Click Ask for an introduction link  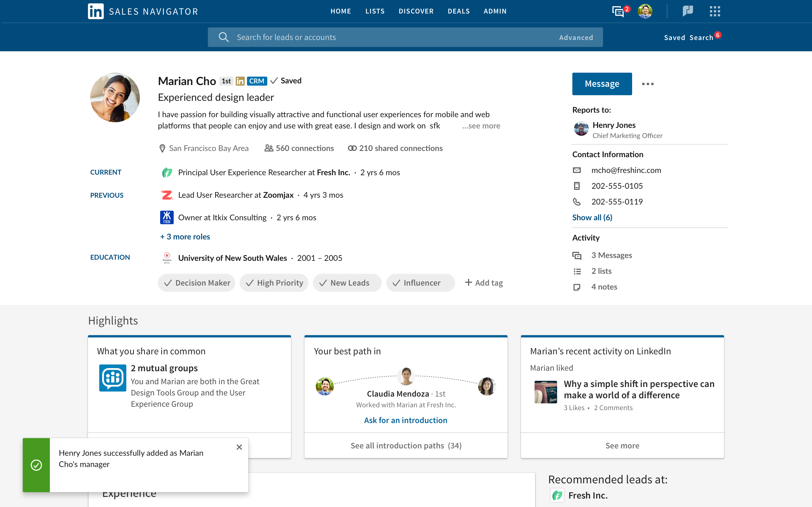pos(406,420)
